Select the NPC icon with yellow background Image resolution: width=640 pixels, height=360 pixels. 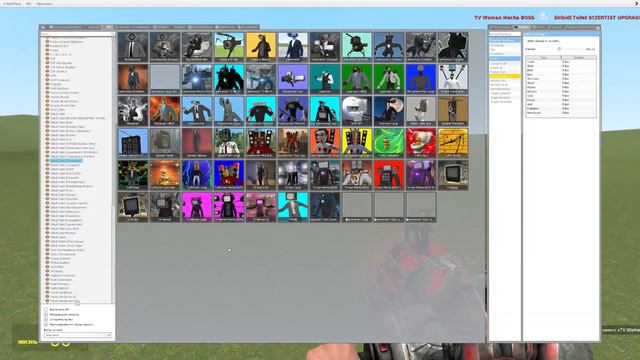click(261, 47)
